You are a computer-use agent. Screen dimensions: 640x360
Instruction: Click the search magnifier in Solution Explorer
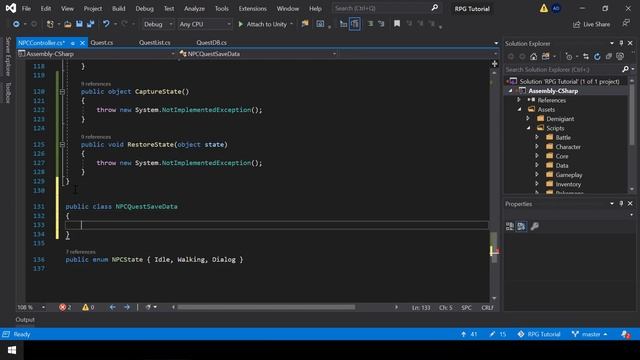[x=625, y=69]
